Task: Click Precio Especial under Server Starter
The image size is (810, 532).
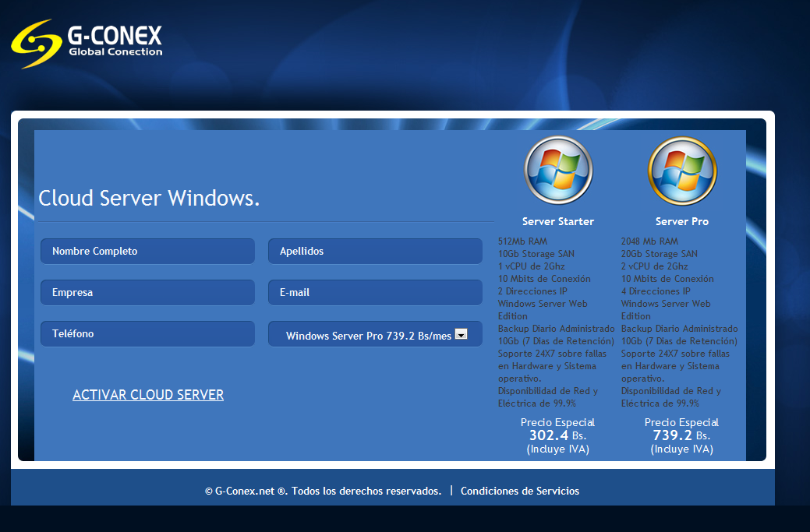Action: coord(558,422)
